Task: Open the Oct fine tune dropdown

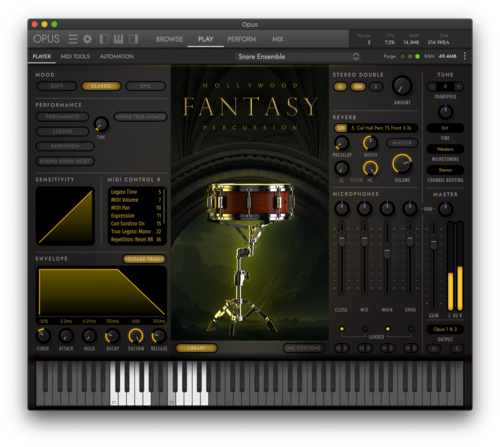Action: 445,128
